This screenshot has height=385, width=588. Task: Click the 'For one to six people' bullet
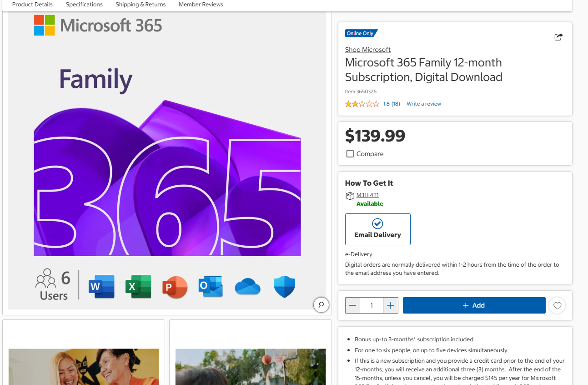click(x=431, y=350)
